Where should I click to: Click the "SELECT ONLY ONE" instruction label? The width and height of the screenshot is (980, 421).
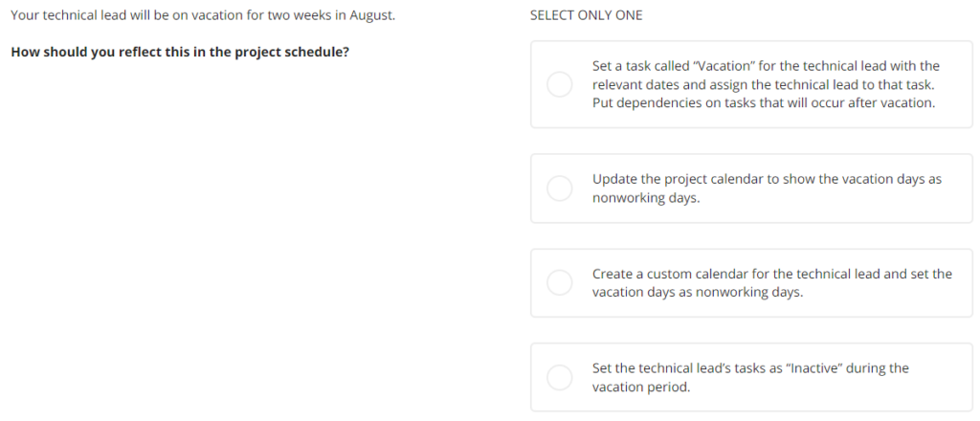point(587,15)
